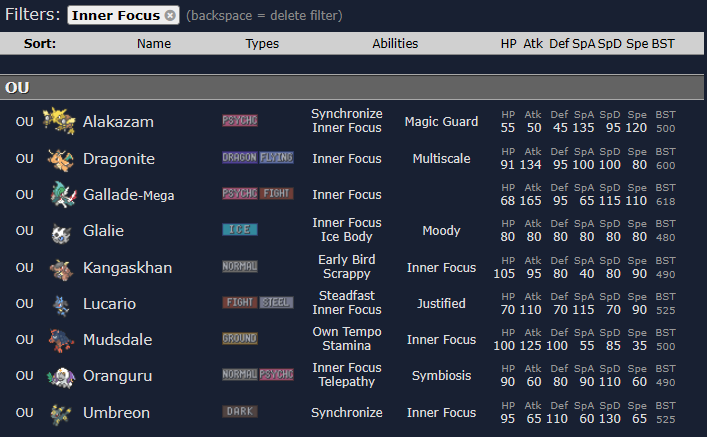Sort the list by Abilities
This screenshot has width=707, height=437.
point(395,44)
